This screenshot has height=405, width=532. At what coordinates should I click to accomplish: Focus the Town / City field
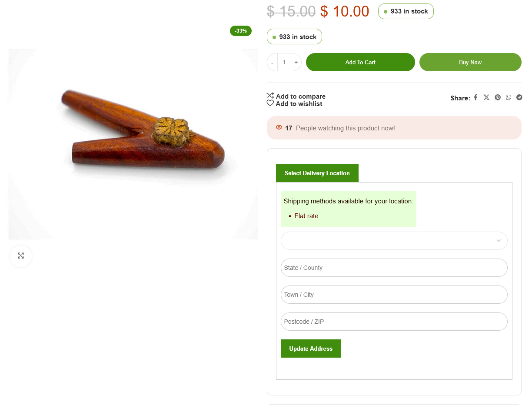pos(394,295)
